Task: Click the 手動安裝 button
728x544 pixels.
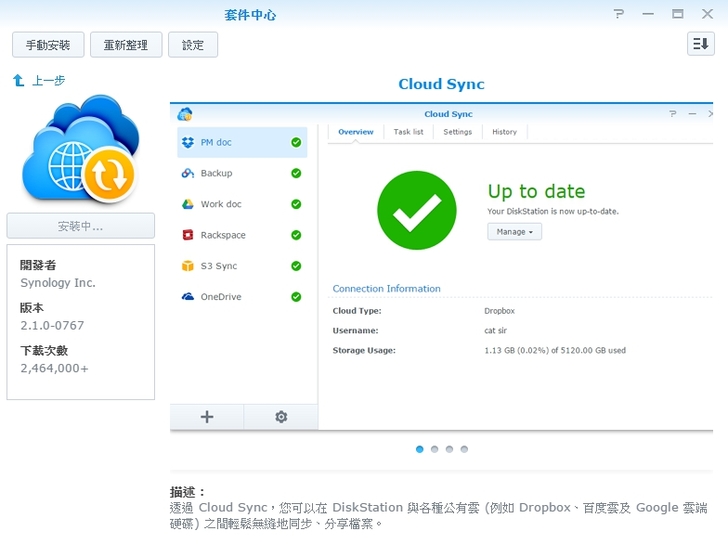Action: 48,45
